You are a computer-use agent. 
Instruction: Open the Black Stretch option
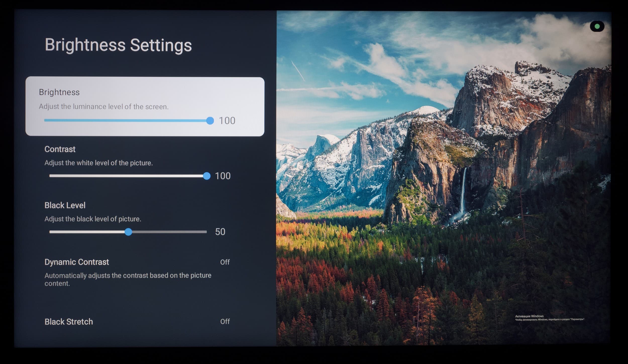(69, 322)
